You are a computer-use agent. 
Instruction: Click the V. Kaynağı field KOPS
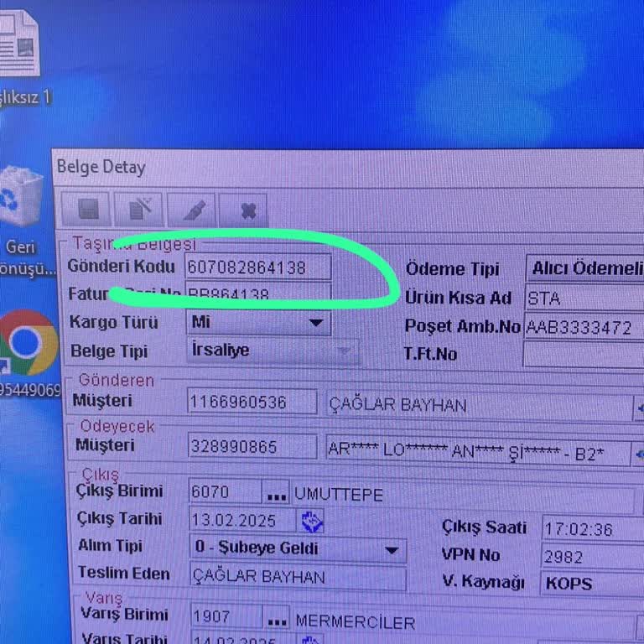(592, 583)
